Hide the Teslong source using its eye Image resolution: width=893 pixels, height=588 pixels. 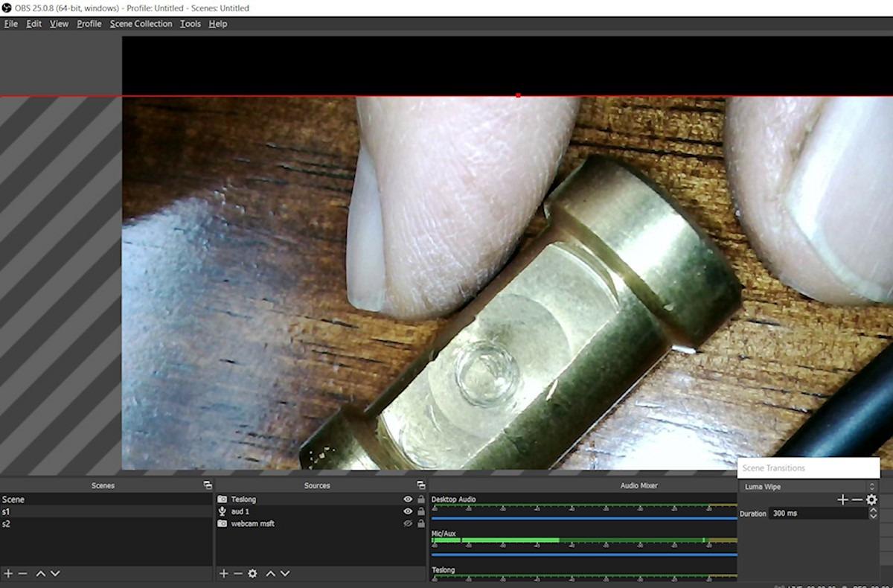[408, 499]
